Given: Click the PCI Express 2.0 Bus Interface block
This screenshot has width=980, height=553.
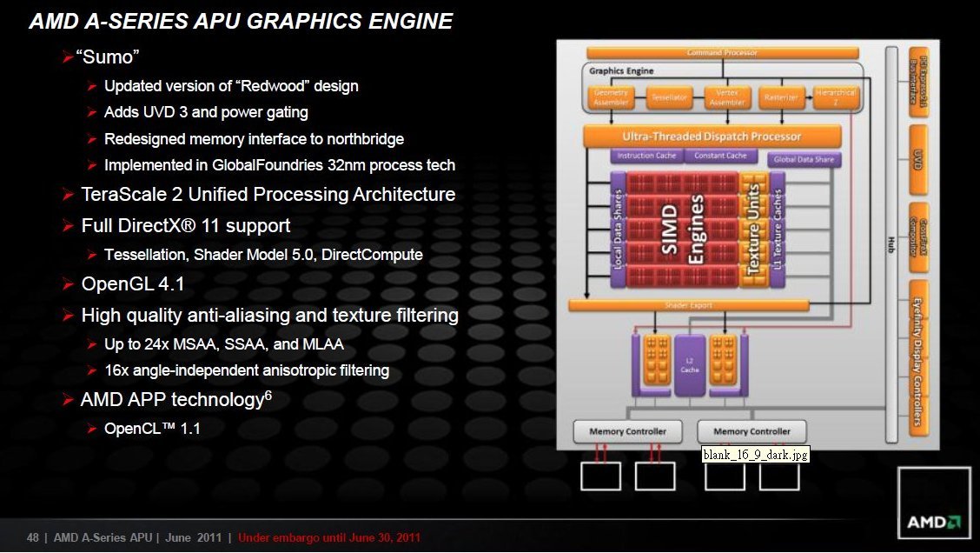Looking at the screenshot, I should click(x=917, y=82).
